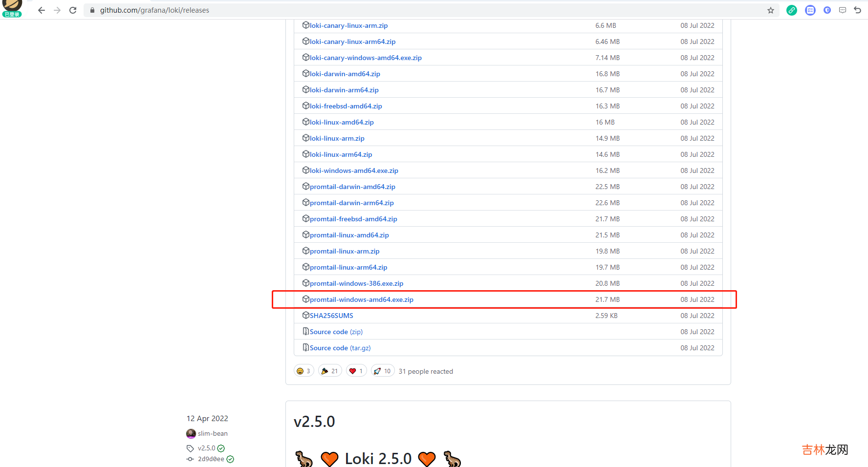Open commit 2d9d0ee link

(x=211, y=459)
